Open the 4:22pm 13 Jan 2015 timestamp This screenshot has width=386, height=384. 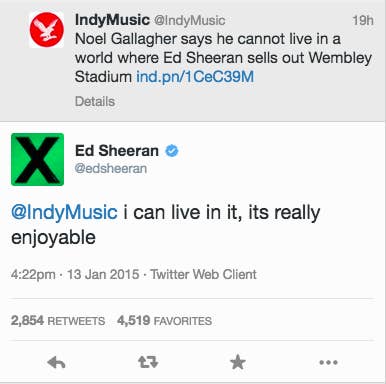click(x=75, y=274)
